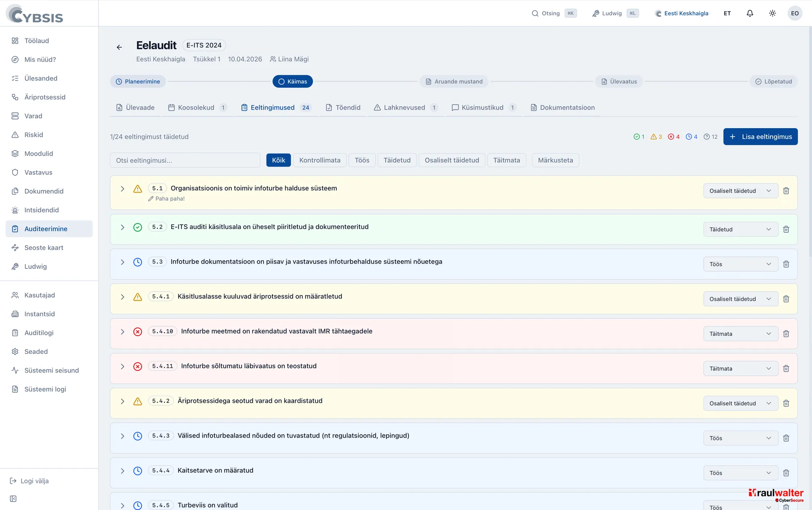Filter requirements by Osaliselt täidetud

point(452,160)
